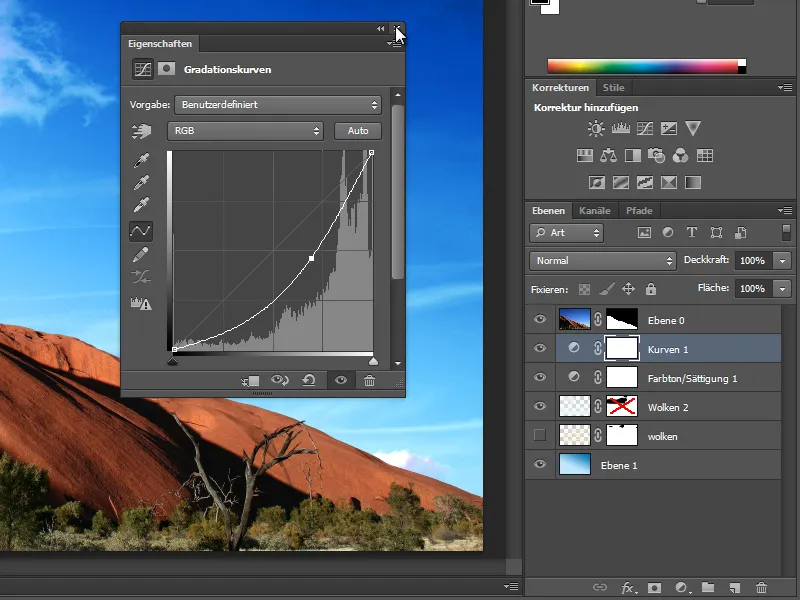This screenshot has width=800, height=600.
Task: Hide the Farbton/Sättigung 1 layer
Action: [x=540, y=378]
